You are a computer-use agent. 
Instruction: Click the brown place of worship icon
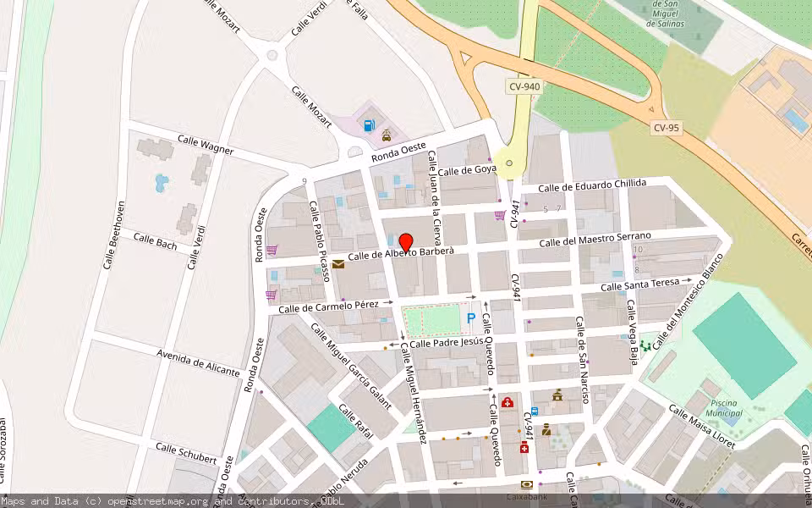[x=557, y=395]
